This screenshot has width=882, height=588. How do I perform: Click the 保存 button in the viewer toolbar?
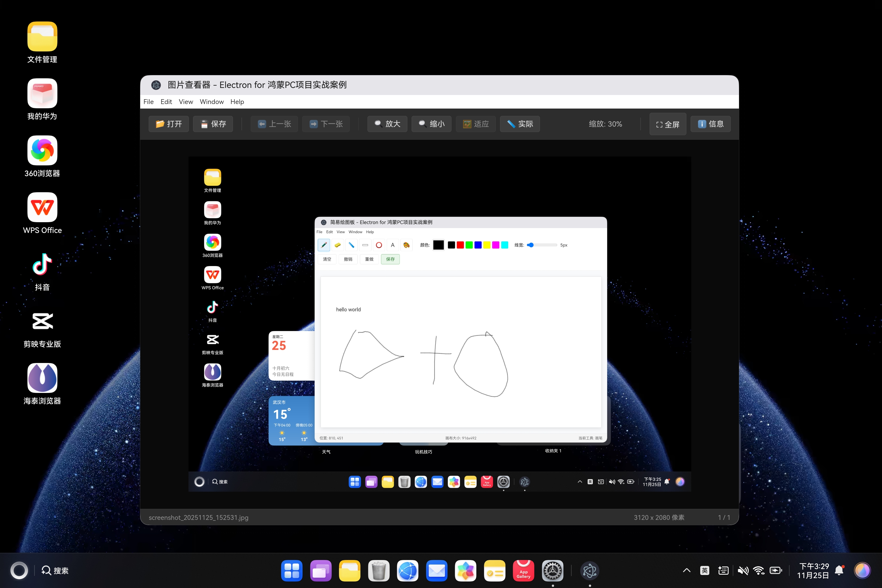[213, 124]
